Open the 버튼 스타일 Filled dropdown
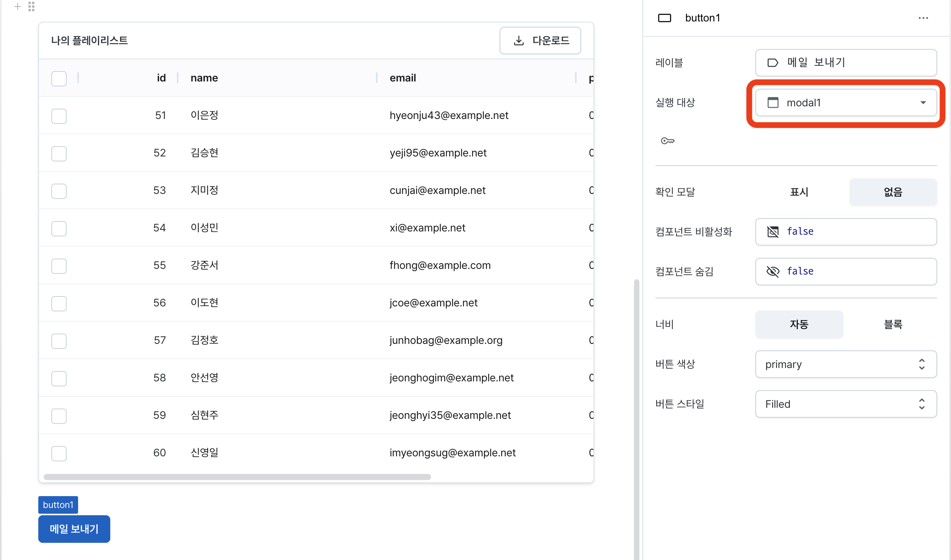 click(x=846, y=404)
